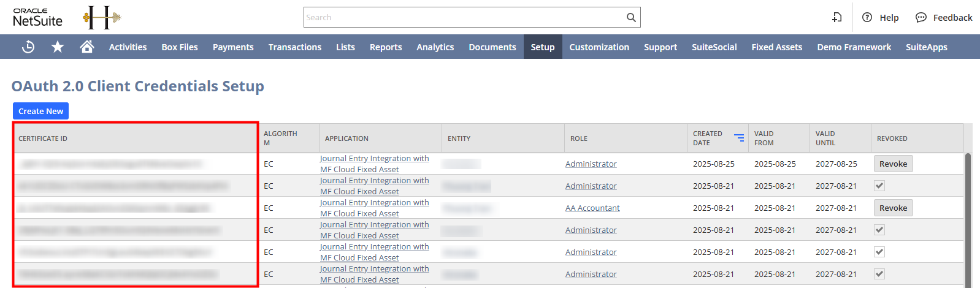Toggle the Revoked checkbox in second row
Image resolution: width=980 pixels, height=288 pixels.
879,186
